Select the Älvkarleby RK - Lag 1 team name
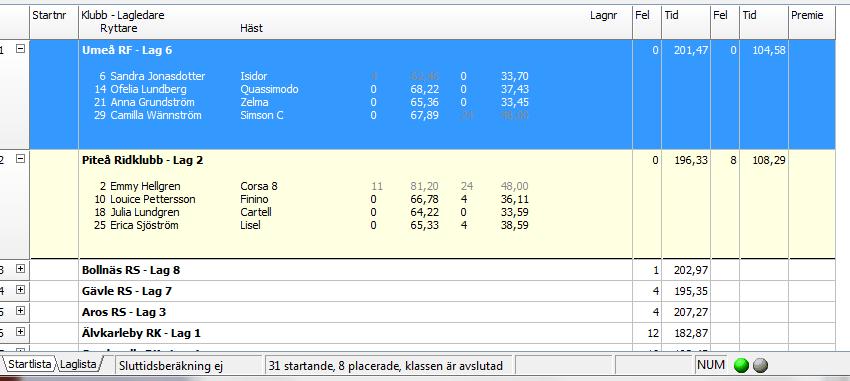 (141, 333)
